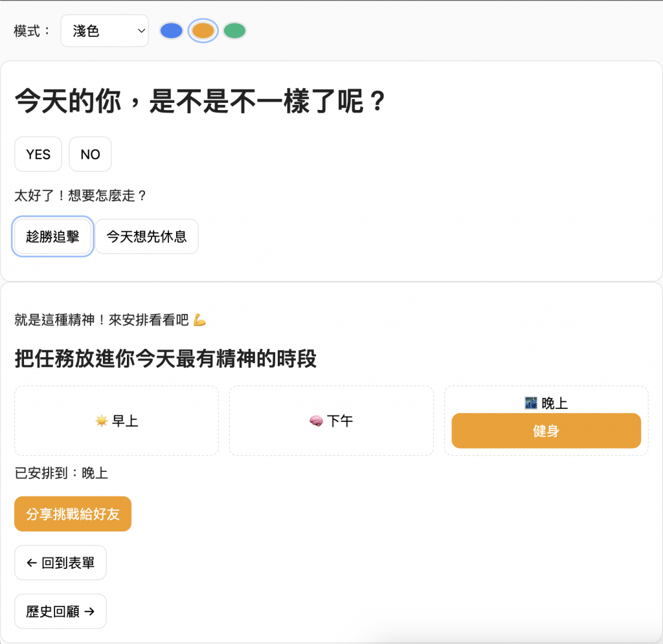Click the YES answer button
This screenshot has width=663, height=644.
[38, 154]
